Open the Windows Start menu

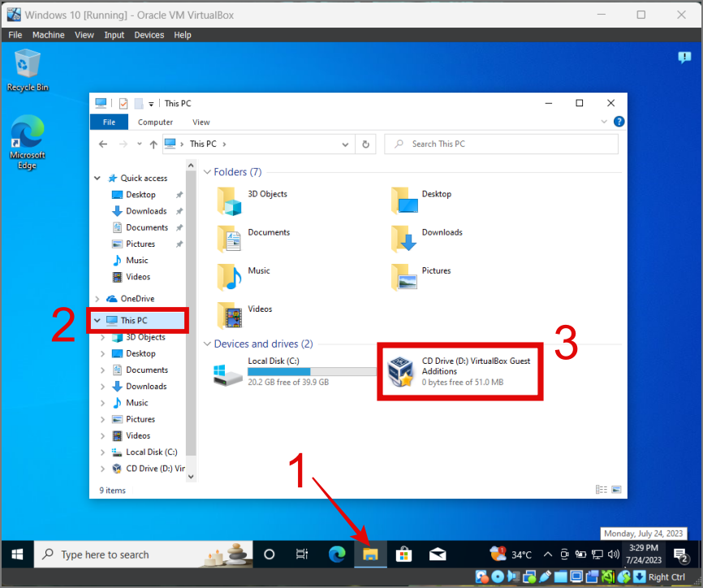pyautogui.click(x=17, y=555)
